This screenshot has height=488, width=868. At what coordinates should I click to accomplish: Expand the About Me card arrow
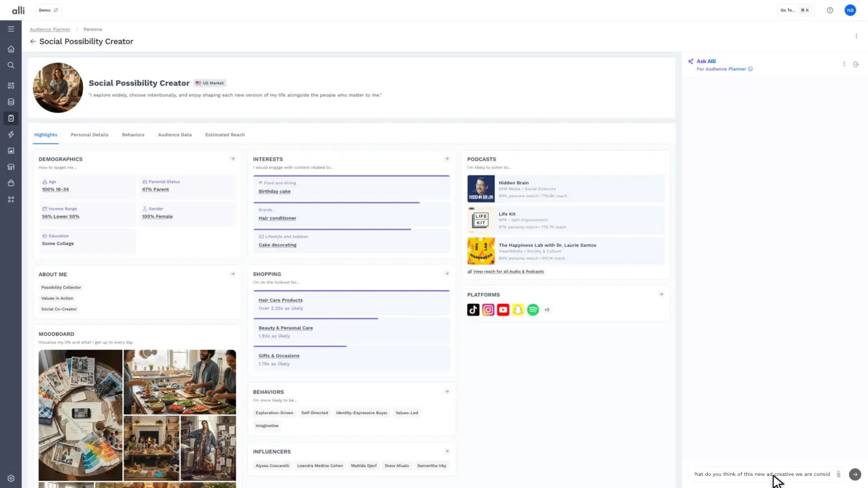click(x=233, y=274)
